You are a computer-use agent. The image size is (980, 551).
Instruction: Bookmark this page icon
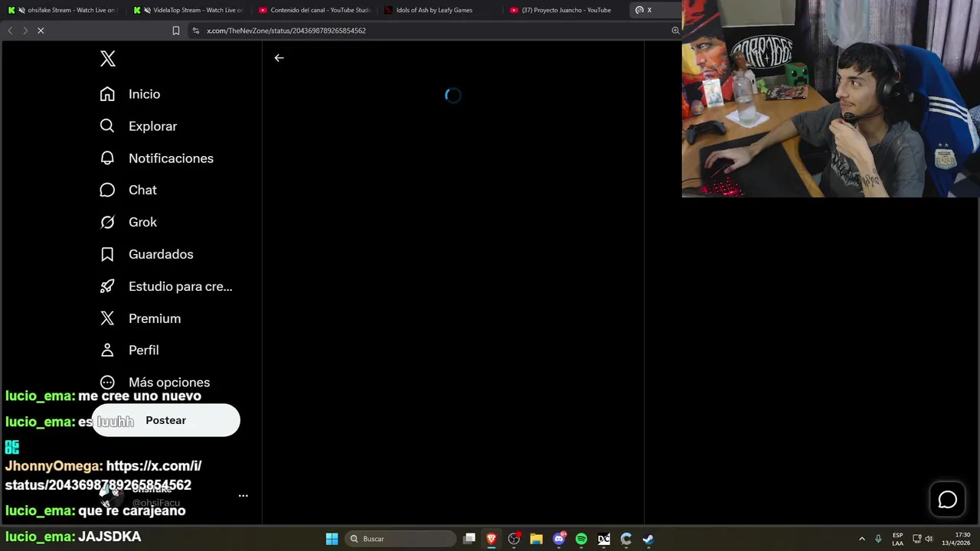coord(176,31)
